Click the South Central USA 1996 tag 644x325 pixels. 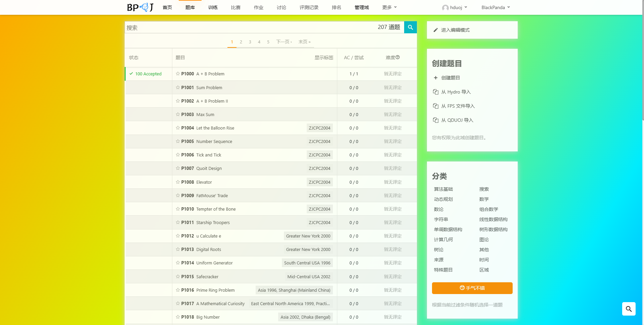(307, 263)
